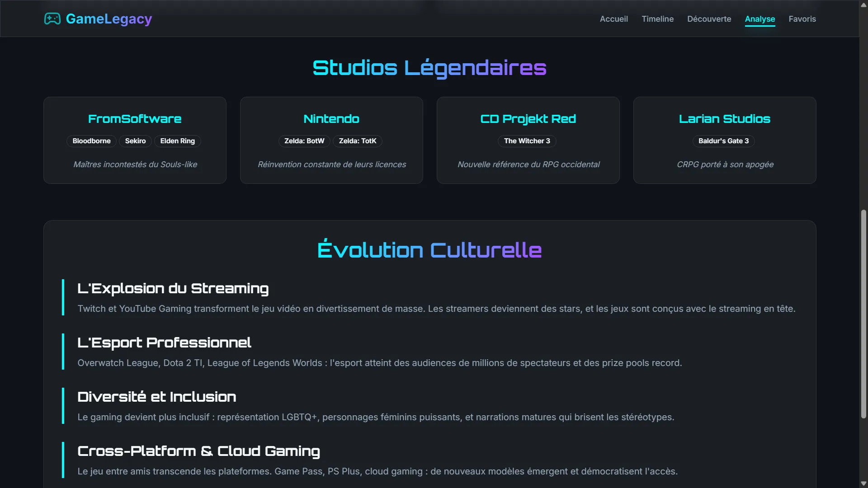
Task: Click the active Analyse nav link
Action: click(x=760, y=19)
